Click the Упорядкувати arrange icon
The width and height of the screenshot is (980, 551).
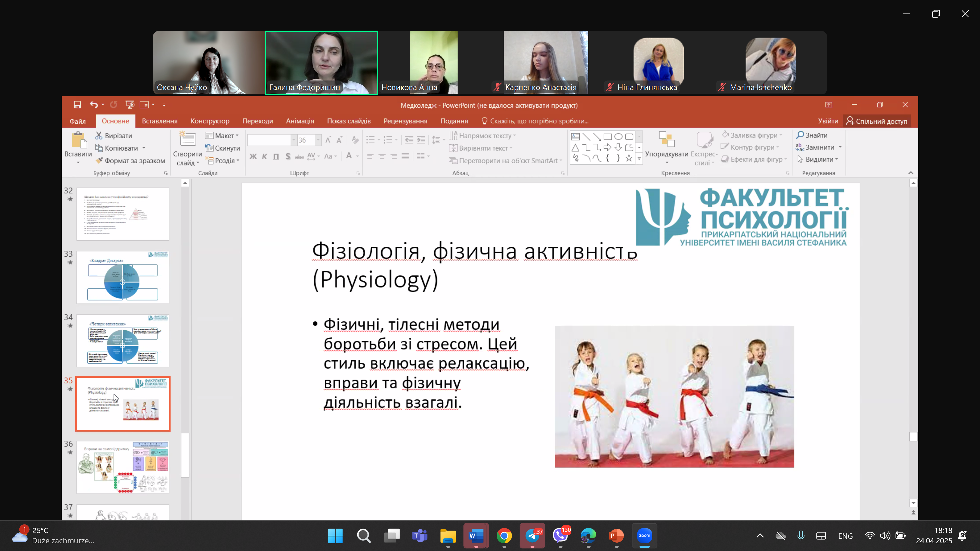coord(666,139)
